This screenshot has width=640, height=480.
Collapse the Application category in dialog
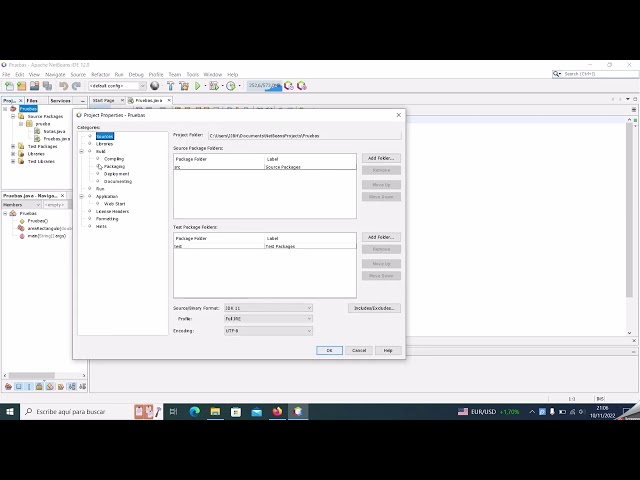pos(82,196)
